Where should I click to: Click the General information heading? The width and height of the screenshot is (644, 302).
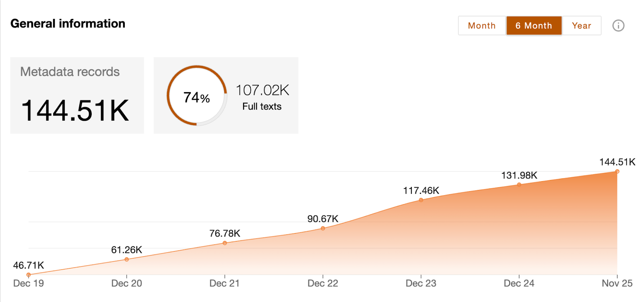[68, 24]
